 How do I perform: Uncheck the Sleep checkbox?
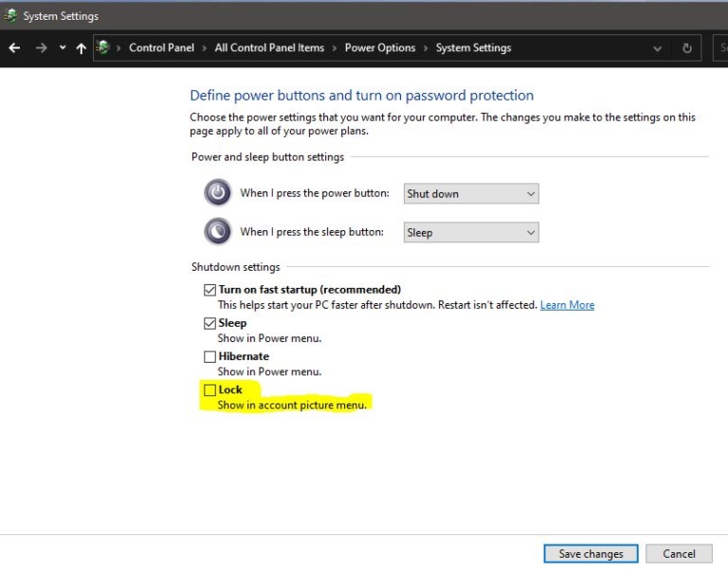(209, 323)
